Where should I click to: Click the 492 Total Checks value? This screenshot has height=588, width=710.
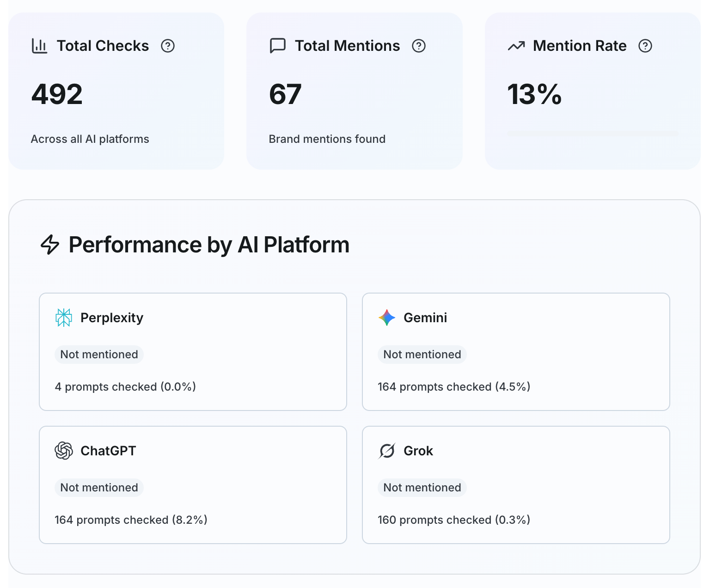56,94
